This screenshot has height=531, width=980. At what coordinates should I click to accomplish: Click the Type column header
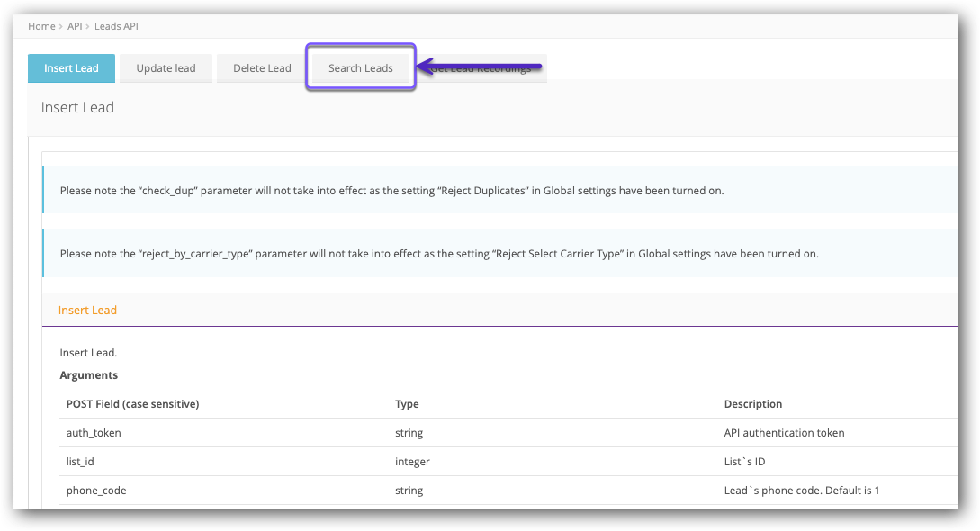[x=407, y=403]
